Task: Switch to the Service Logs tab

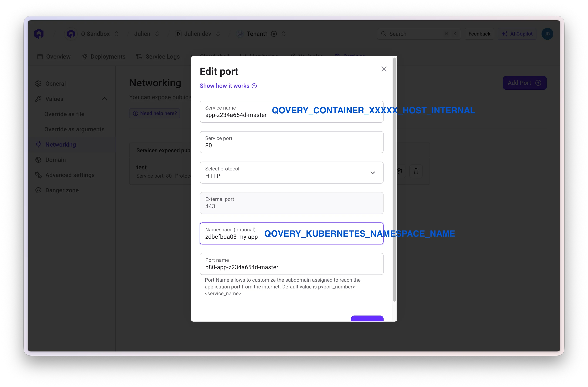Action: coord(158,57)
